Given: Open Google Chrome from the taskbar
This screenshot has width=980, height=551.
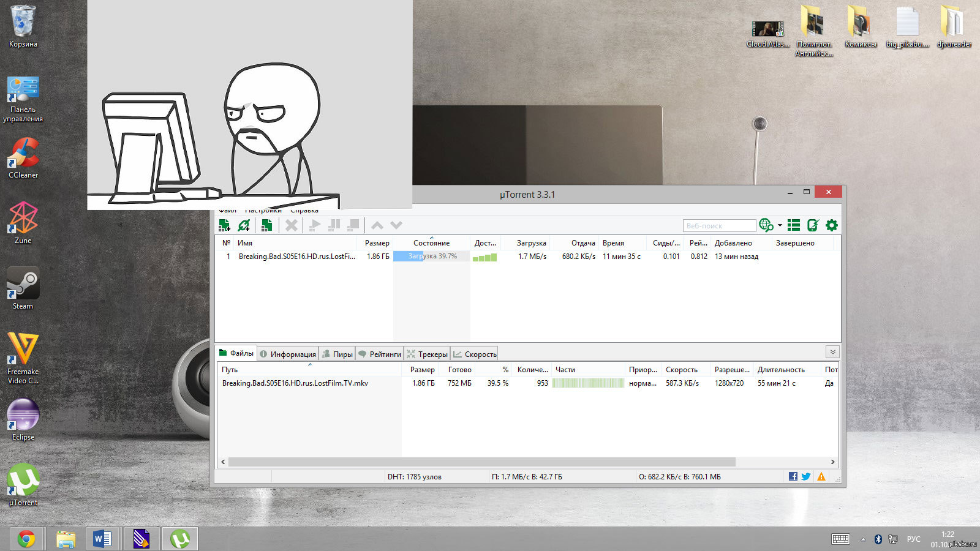Looking at the screenshot, I should pos(26,539).
